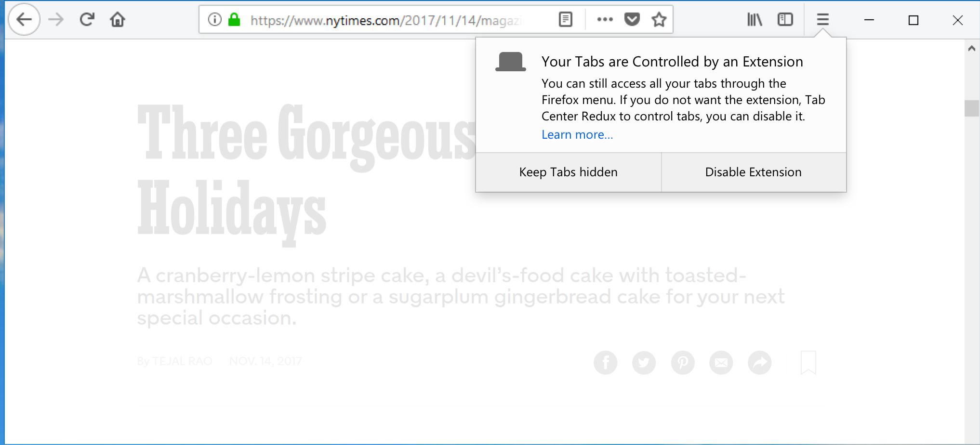This screenshot has height=445, width=980.
Task: Show site information in the address bar
Action: click(214, 20)
